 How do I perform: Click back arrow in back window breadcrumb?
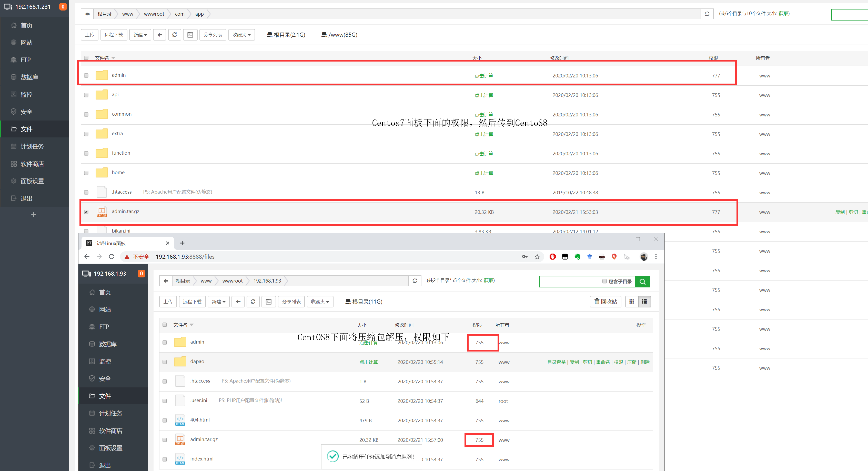coord(87,14)
